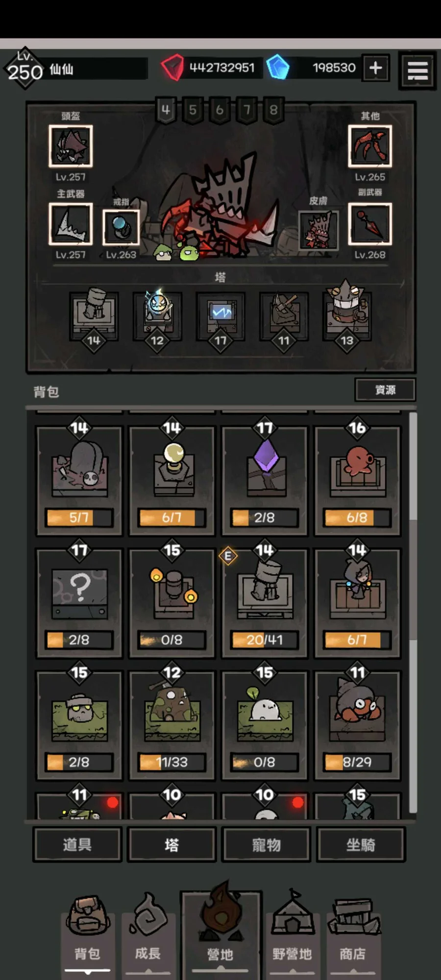This screenshot has width=441, height=980.
Task: Switch to loadout preset 5
Action: point(193,110)
